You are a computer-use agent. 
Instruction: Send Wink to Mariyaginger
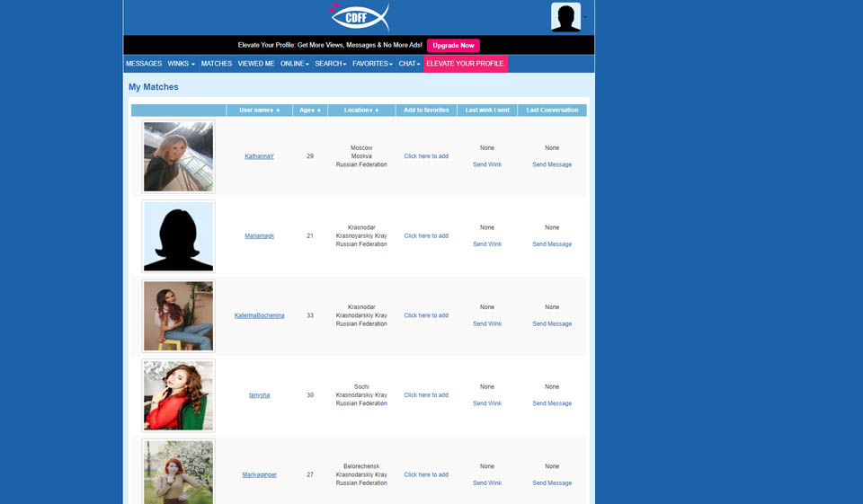[x=487, y=483]
